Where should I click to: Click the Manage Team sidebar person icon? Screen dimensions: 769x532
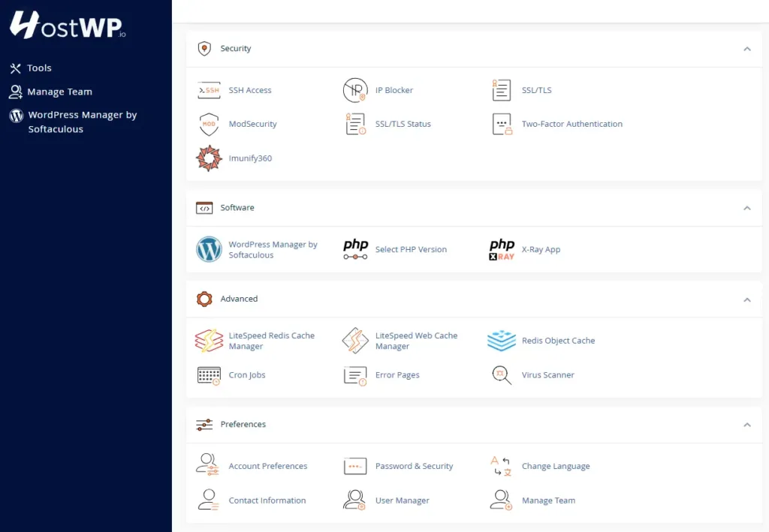[x=16, y=92]
